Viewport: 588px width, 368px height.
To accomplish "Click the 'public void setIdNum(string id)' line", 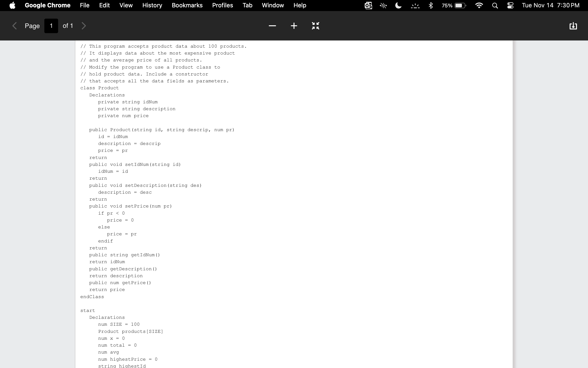I will point(135,164).
